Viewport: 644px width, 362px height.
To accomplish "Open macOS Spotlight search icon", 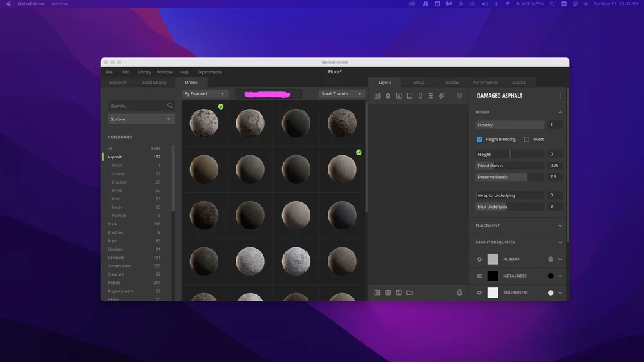I will 552,4.
